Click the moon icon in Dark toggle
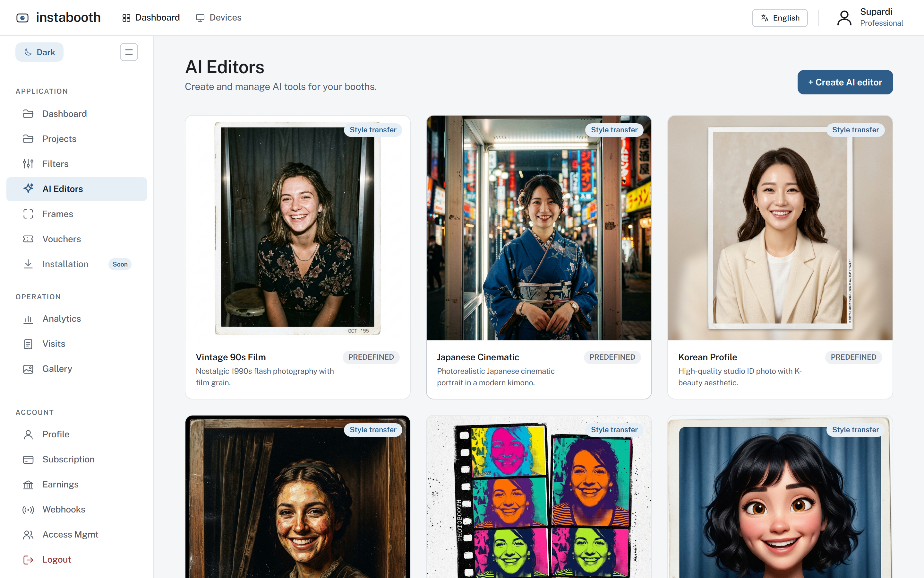924x578 pixels. (x=28, y=52)
